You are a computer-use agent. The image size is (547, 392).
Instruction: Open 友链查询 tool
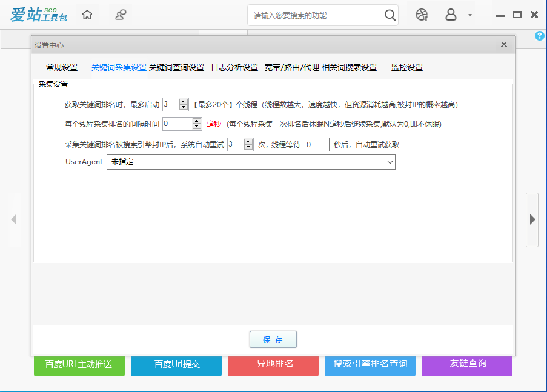coord(467,365)
